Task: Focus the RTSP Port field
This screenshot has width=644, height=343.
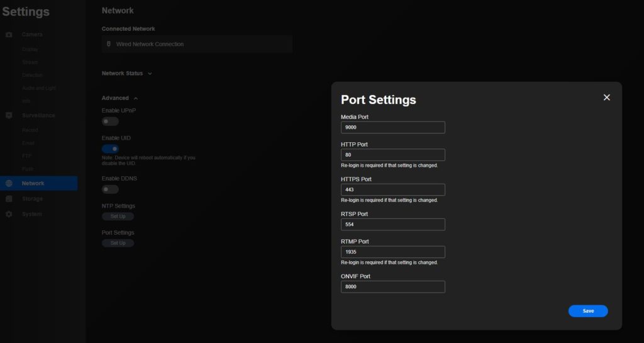Action: pyautogui.click(x=392, y=225)
